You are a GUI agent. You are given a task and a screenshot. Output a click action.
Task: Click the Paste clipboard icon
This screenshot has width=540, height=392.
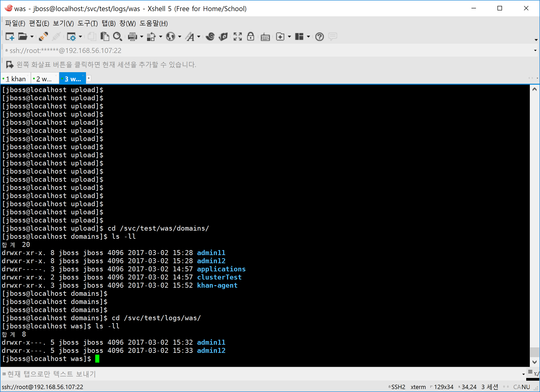point(105,36)
